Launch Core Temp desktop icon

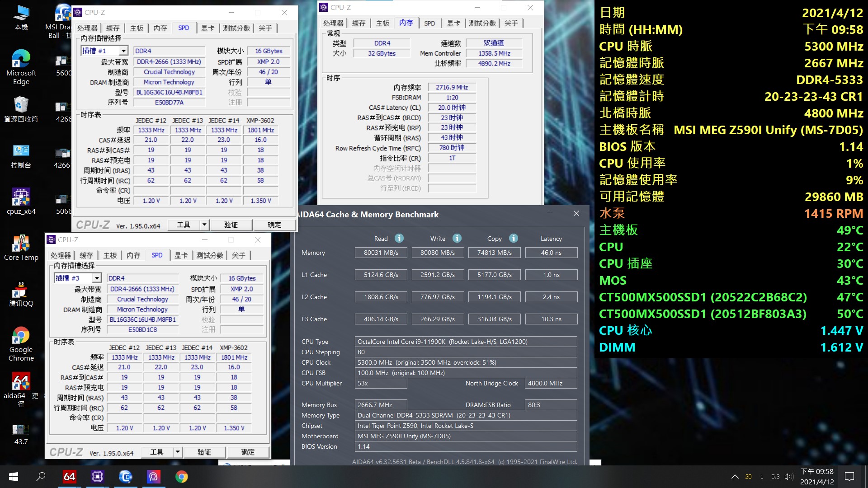click(21, 248)
